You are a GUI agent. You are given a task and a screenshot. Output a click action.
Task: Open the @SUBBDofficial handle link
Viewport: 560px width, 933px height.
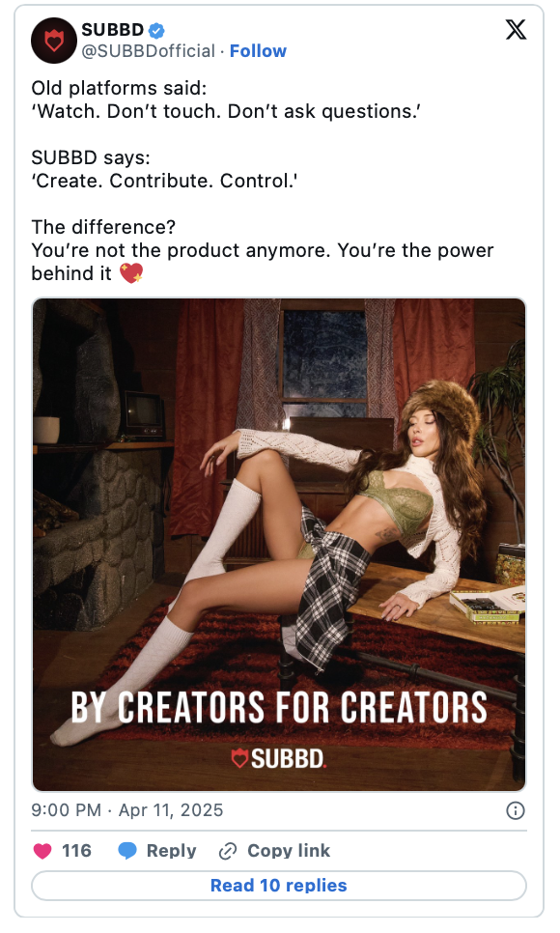click(x=148, y=51)
